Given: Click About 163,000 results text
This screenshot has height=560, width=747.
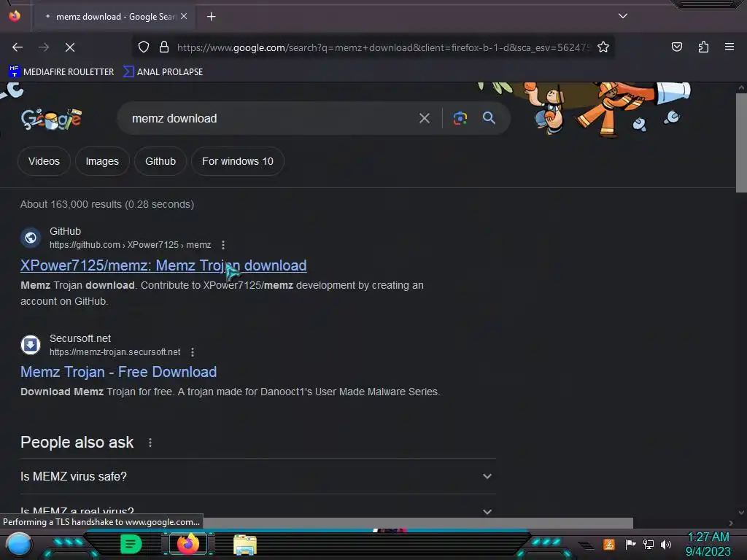Looking at the screenshot, I should 107,204.
